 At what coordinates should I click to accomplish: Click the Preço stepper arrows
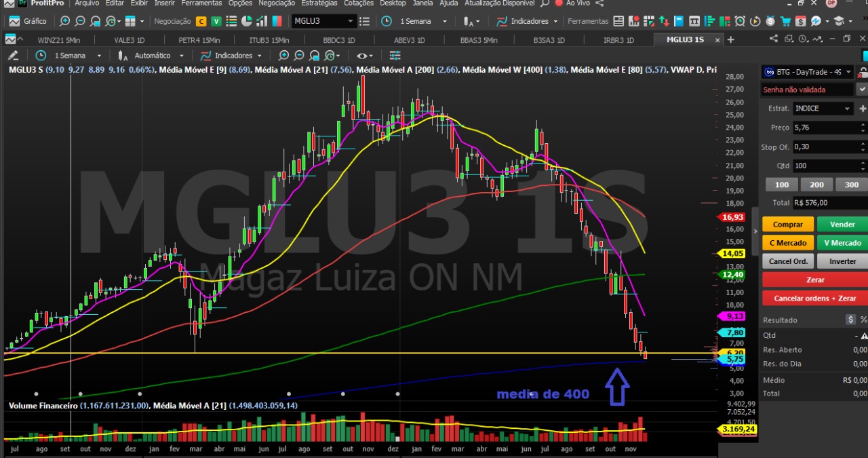coord(862,128)
